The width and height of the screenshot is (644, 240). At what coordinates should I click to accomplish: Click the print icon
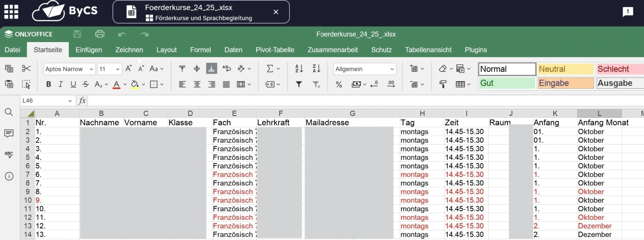[x=100, y=34]
